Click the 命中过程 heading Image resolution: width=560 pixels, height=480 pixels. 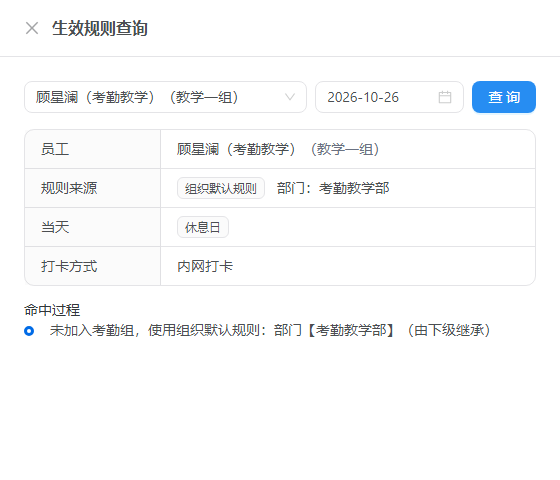(52, 310)
